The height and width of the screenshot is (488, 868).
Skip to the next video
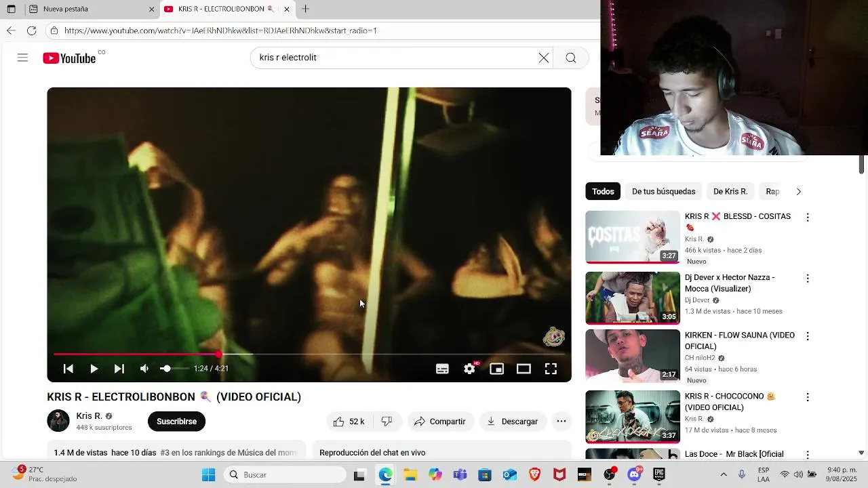click(x=119, y=369)
